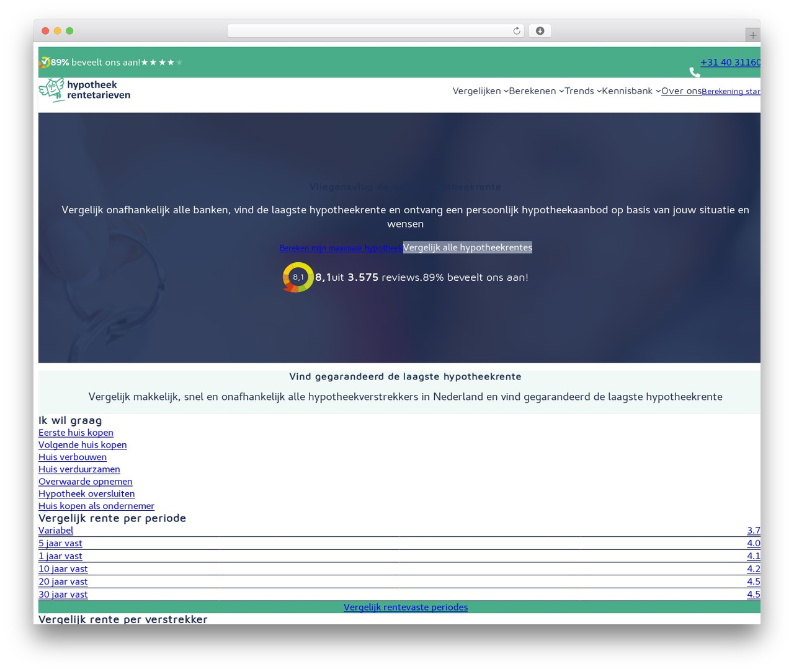Call the +31 40 phone number link
The height and width of the screenshot is (672, 794).
[730, 62]
